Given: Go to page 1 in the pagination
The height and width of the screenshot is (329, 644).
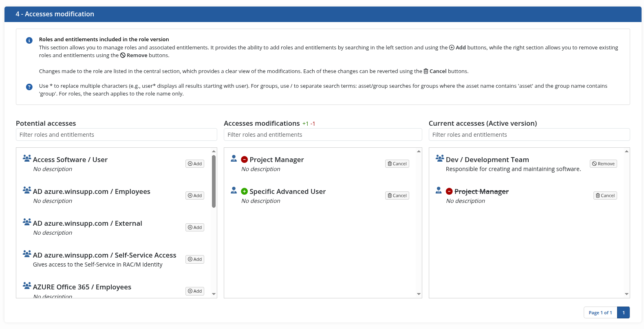Looking at the screenshot, I should (624, 313).
